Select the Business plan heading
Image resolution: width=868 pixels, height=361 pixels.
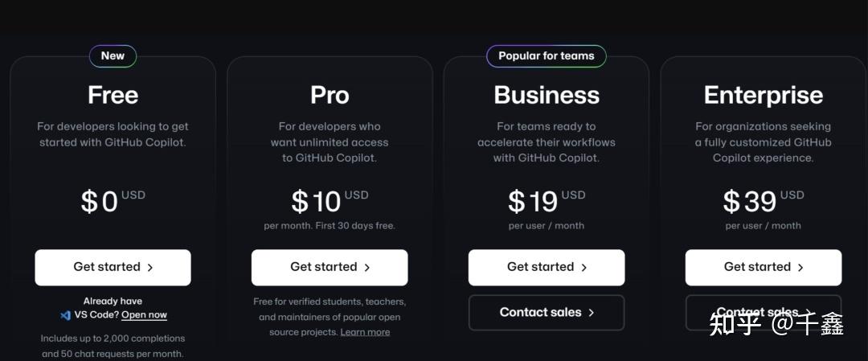point(547,95)
